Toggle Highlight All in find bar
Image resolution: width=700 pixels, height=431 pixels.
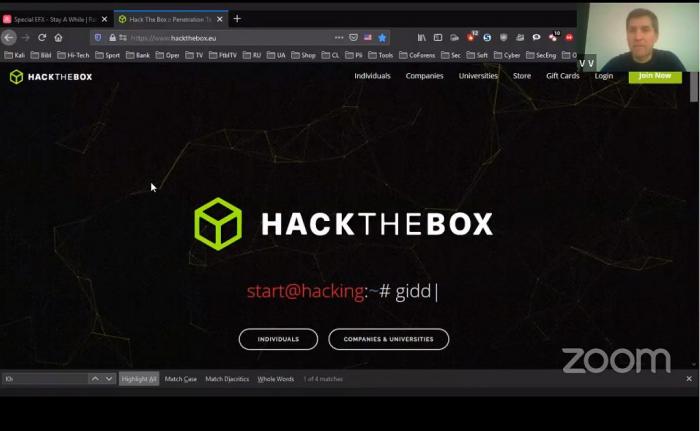pyautogui.click(x=139, y=379)
